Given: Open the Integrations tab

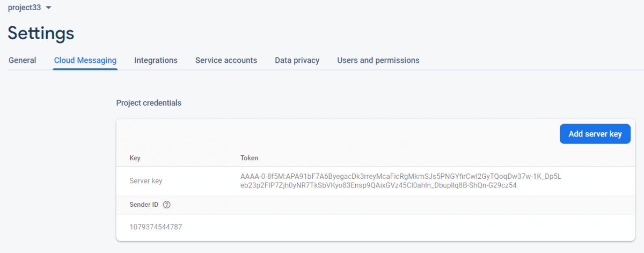Looking at the screenshot, I should tap(156, 60).
